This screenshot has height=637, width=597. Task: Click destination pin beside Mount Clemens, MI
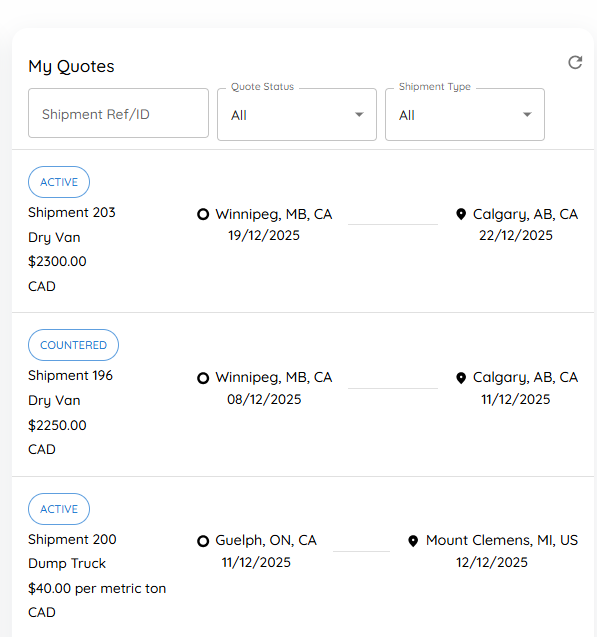tap(413, 541)
